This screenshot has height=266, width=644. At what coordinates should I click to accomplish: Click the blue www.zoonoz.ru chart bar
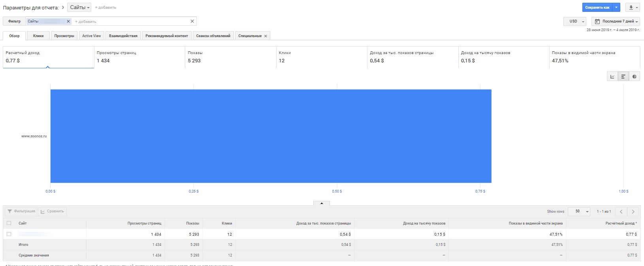[x=271, y=136]
